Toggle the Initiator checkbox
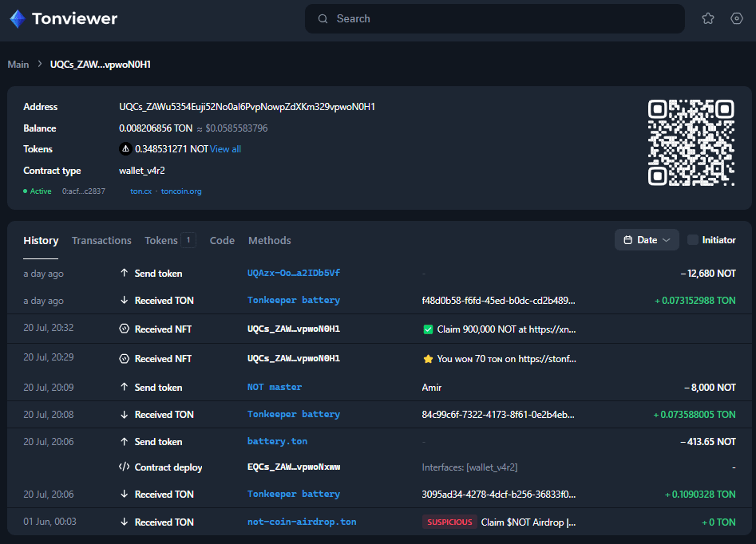The width and height of the screenshot is (756, 544). (693, 240)
